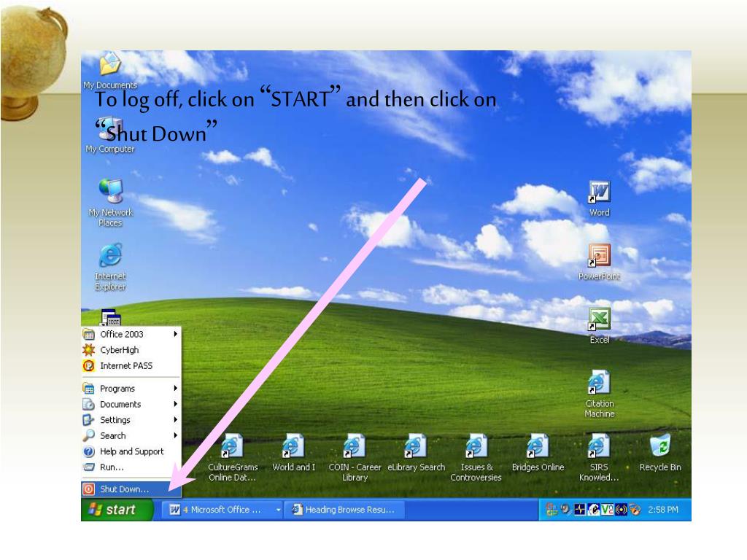This screenshot has height=560, width=747.
Task: Click the wireless signal tray icon
Action: 622,510
